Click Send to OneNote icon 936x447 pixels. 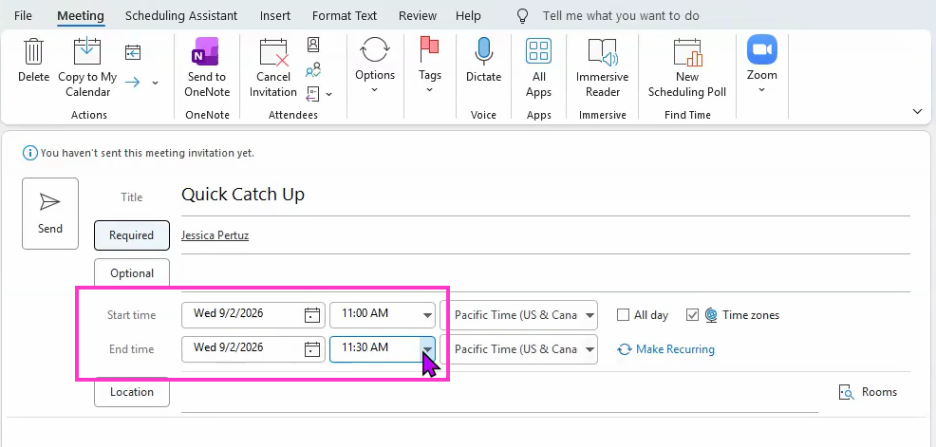(x=205, y=51)
